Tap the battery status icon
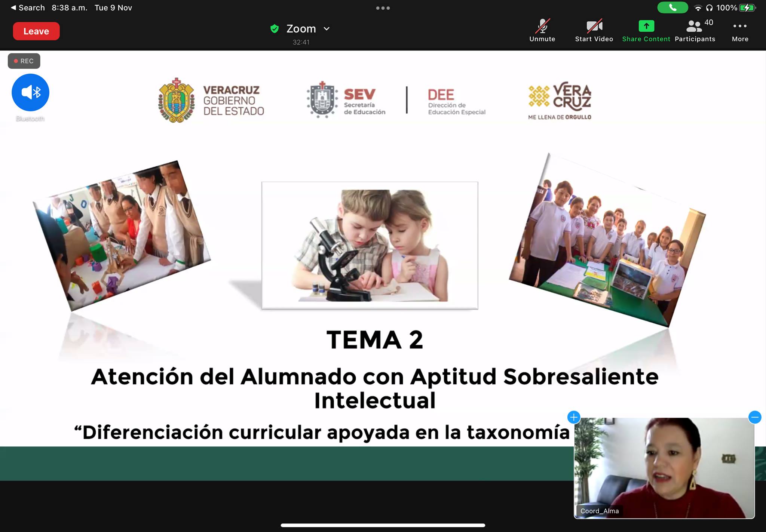Image resolution: width=766 pixels, height=532 pixels. (748, 7)
